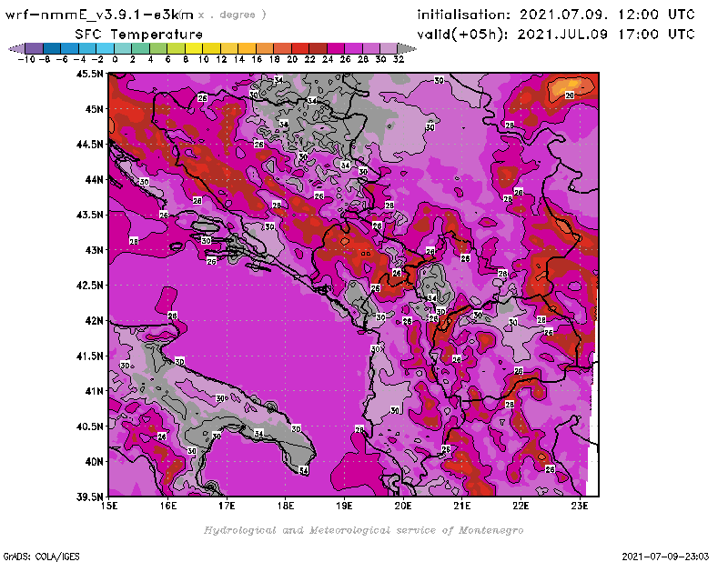Select the valid time '17:00 UTC' text

(x=655, y=34)
